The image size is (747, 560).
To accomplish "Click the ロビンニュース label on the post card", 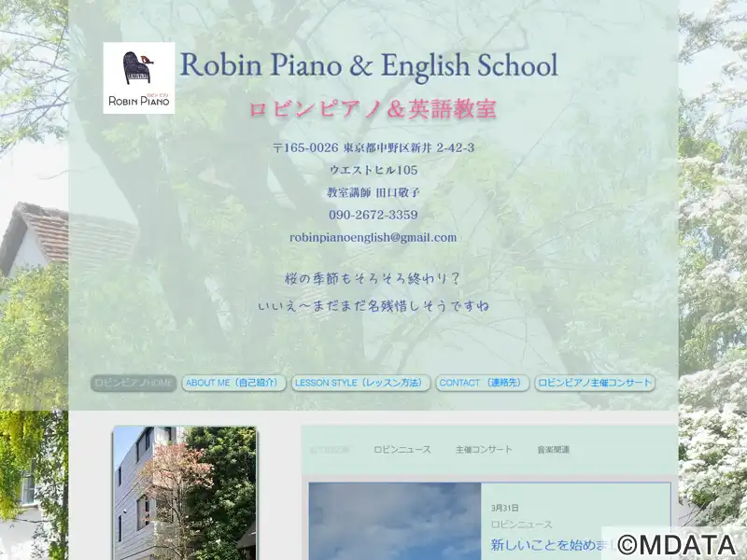I will coord(522,525).
